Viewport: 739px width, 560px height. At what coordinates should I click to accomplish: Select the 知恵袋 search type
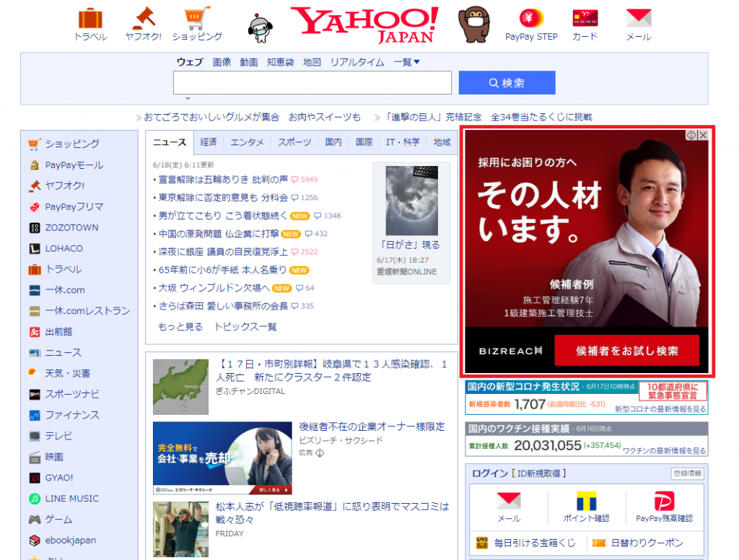(280, 62)
